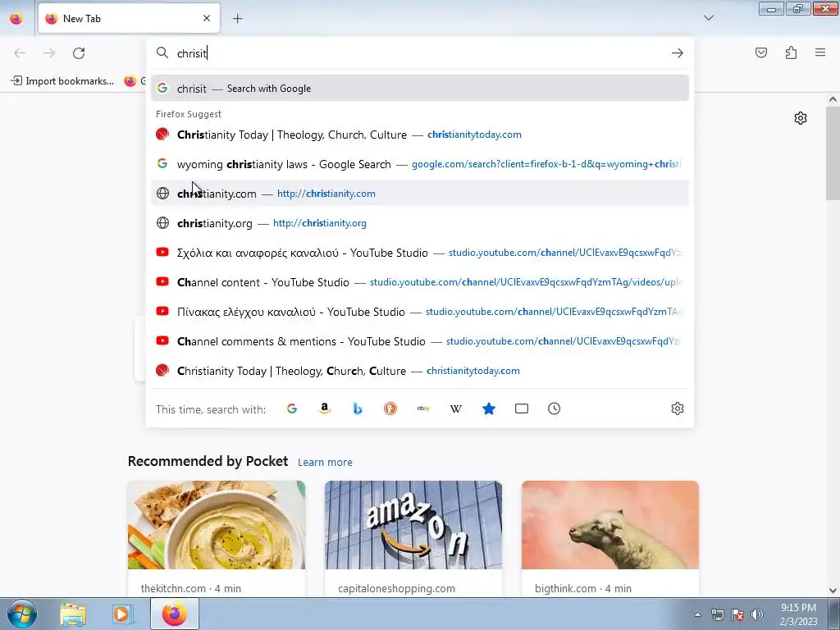Open the Windows Start button
This screenshot has height=630, width=840.
point(22,614)
